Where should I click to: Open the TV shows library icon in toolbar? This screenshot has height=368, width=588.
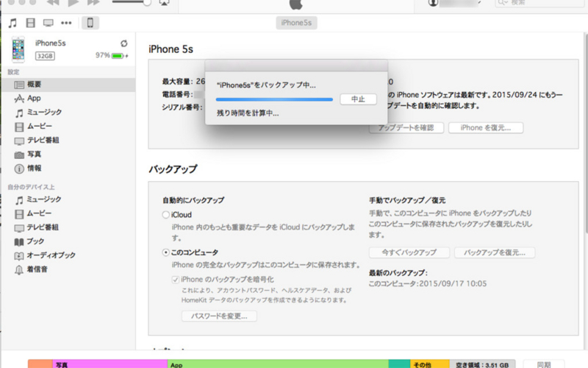coord(49,23)
